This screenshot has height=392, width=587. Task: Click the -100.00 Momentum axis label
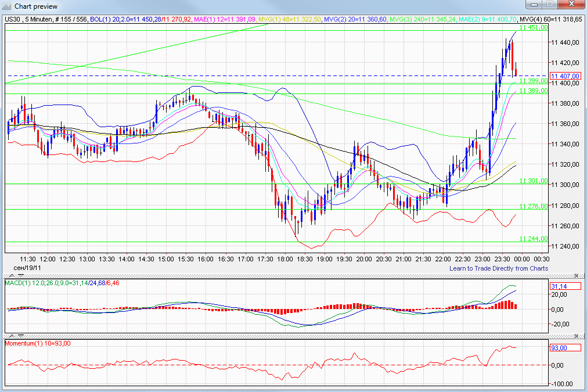562,384
